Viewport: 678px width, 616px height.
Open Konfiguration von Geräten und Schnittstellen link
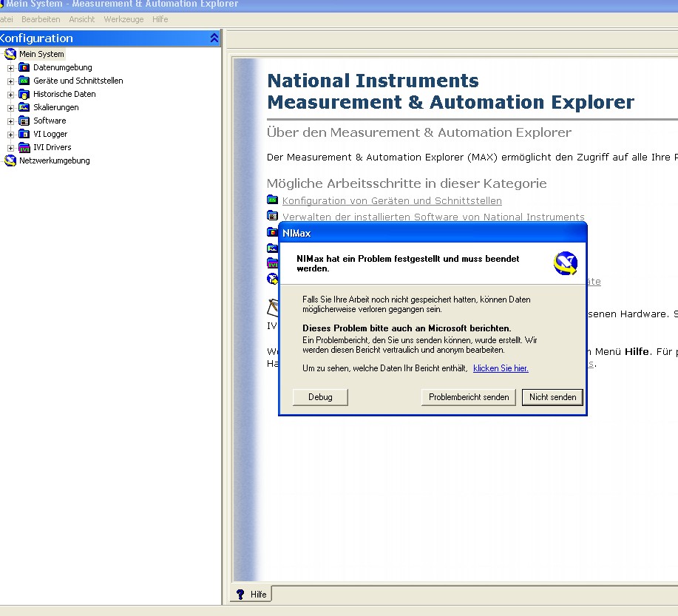tap(392, 200)
